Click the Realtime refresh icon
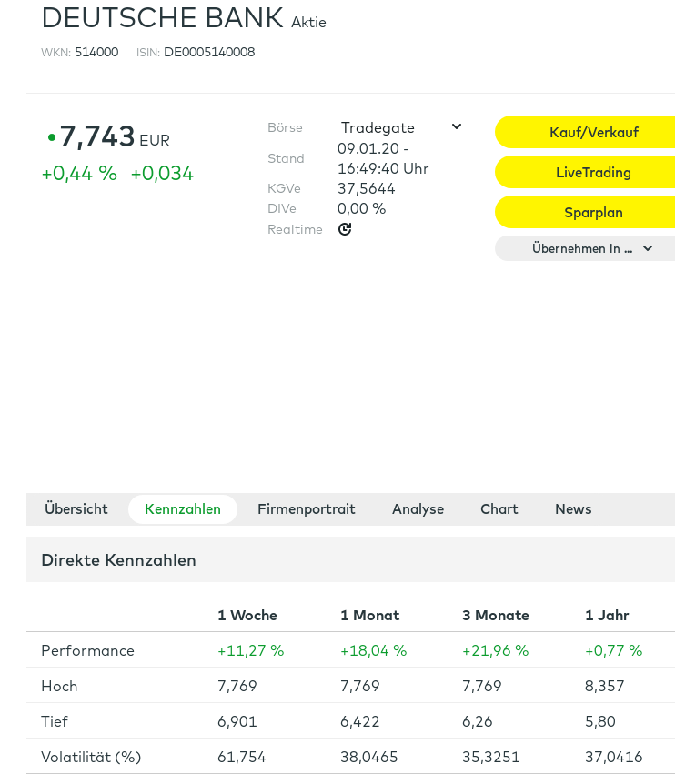The width and height of the screenshot is (675, 784). [x=345, y=229]
